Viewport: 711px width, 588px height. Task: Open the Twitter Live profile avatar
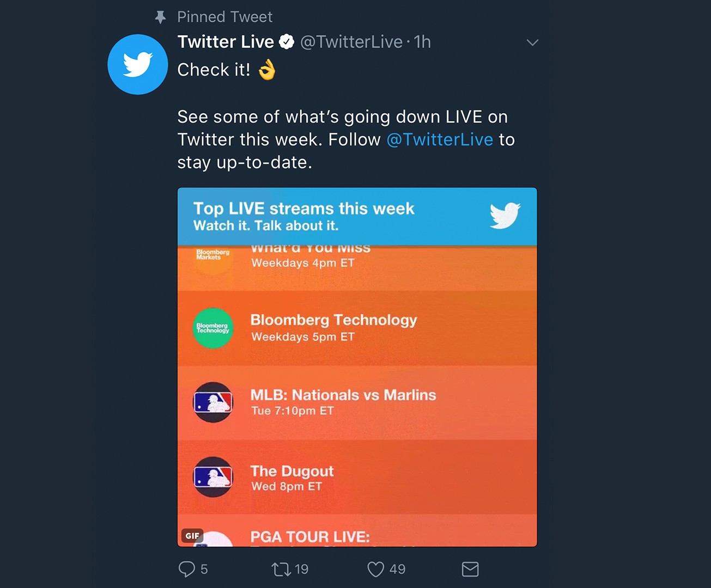click(x=137, y=64)
